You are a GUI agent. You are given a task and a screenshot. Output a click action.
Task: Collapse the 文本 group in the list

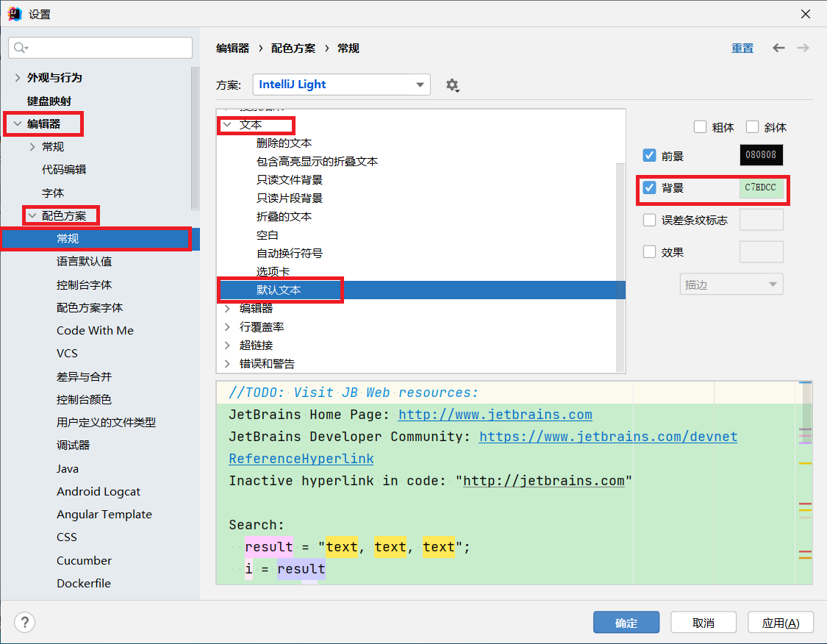[x=227, y=124]
